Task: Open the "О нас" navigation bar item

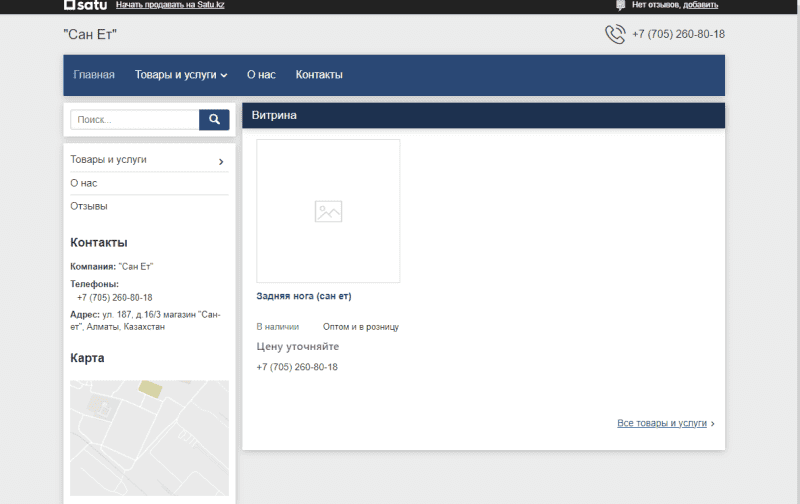Action: click(261, 75)
